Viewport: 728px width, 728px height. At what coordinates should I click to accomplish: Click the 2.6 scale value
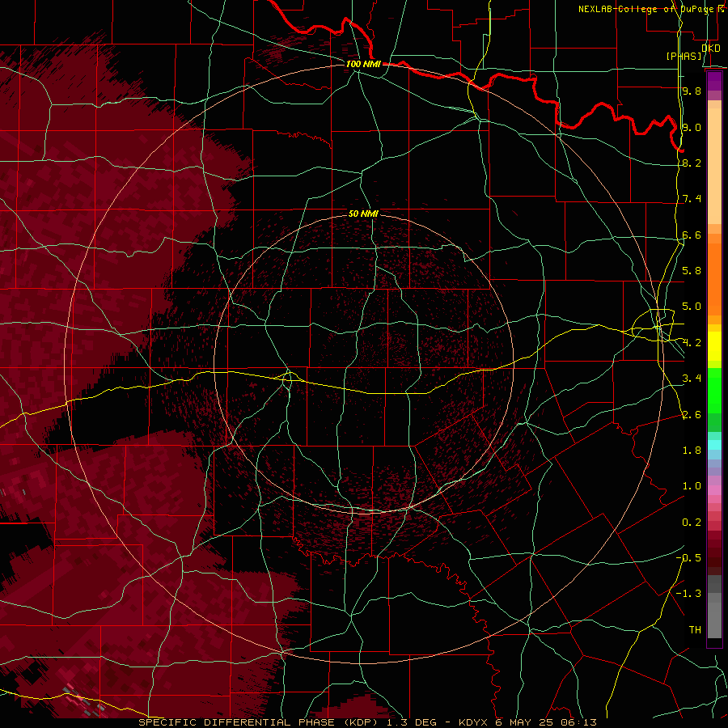click(x=692, y=414)
